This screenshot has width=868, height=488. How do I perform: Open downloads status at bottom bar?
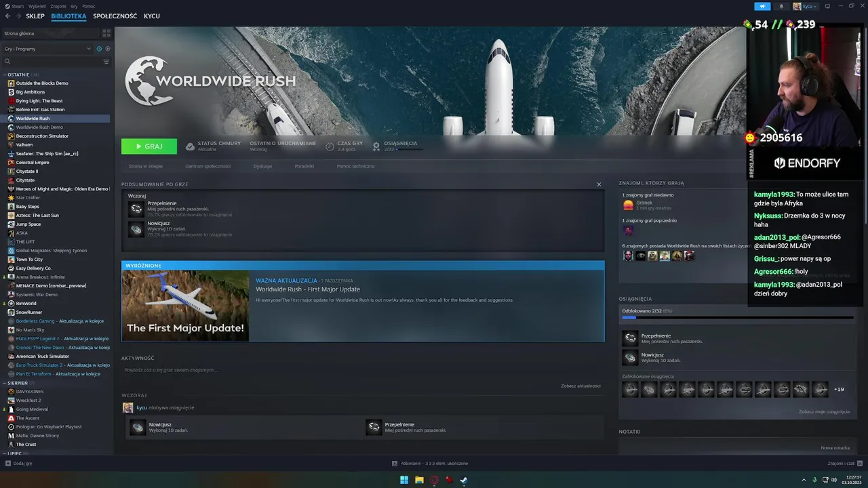(430, 464)
